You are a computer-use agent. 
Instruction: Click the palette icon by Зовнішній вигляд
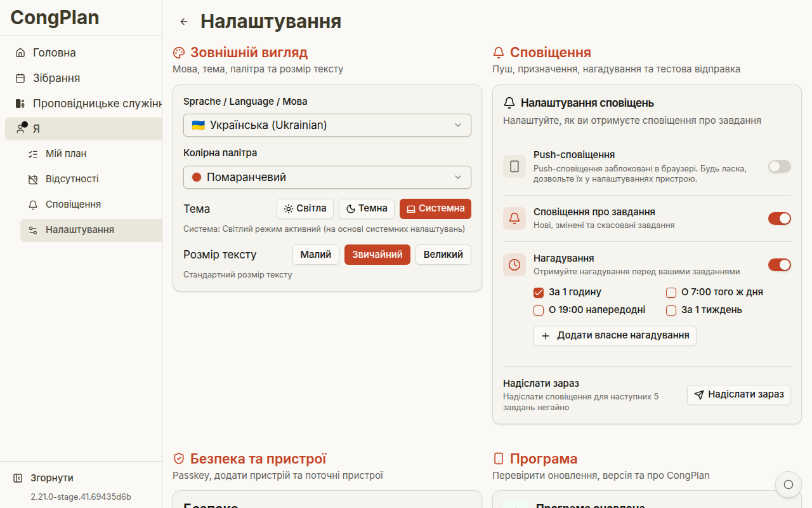click(x=179, y=53)
